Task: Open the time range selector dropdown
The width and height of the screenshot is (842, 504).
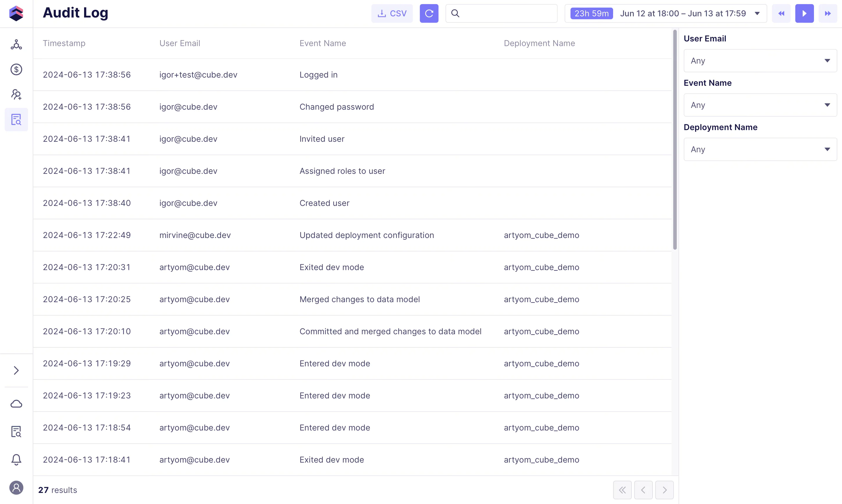Action: click(665, 14)
